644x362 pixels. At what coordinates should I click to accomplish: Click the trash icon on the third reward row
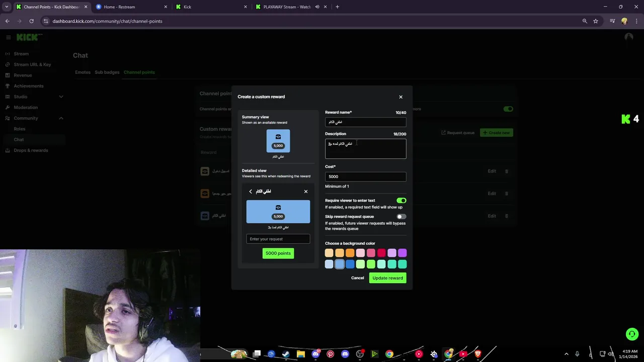pos(507,216)
